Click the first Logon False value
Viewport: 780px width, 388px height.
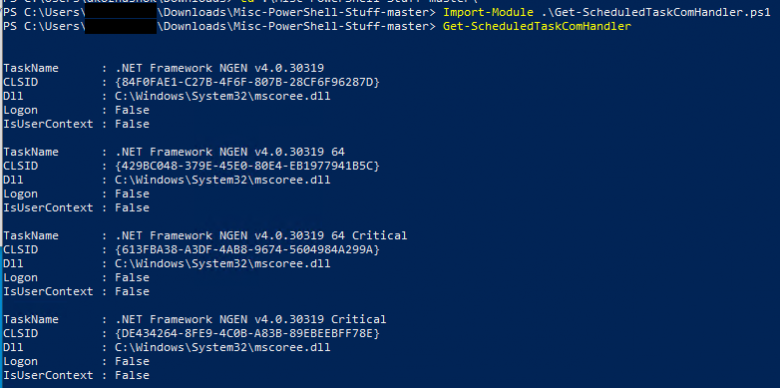(x=132, y=110)
